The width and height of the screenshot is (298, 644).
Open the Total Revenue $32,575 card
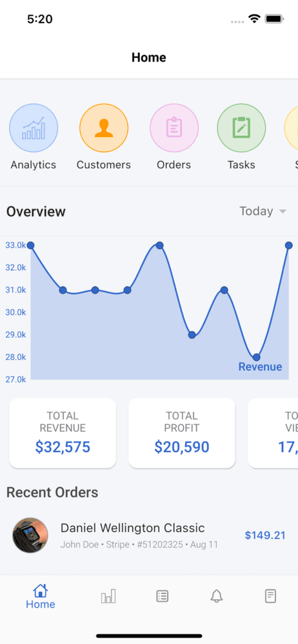[x=63, y=433]
